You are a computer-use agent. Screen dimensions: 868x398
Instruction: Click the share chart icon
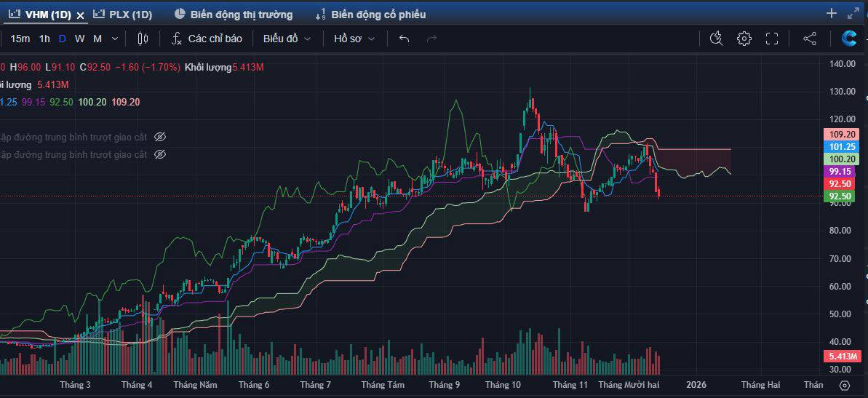pyautogui.click(x=809, y=39)
